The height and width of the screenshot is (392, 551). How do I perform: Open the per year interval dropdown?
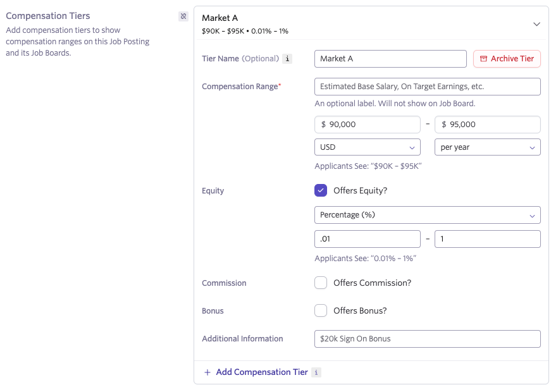[487, 147]
